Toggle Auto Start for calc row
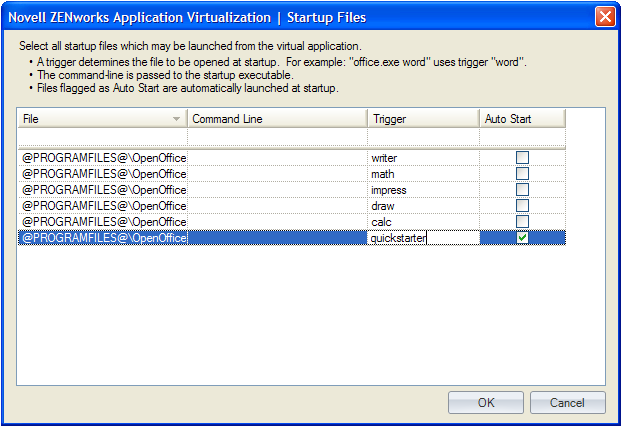 [x=522, y=222]
